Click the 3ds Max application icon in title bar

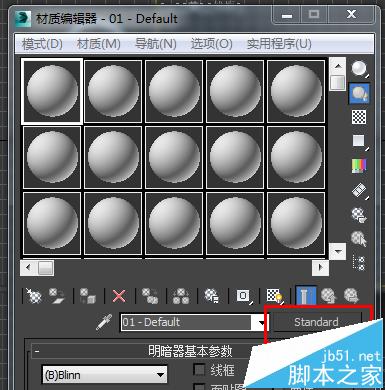coord(23,19)
